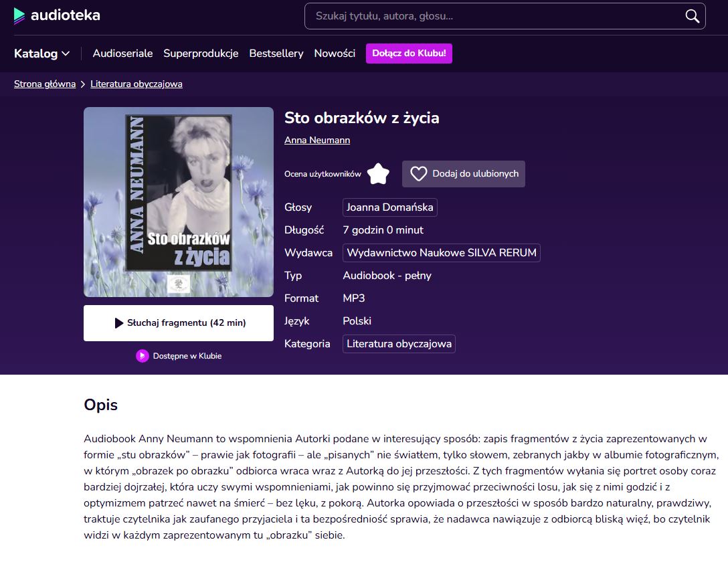The width and height of the screenshot is (728, 562).
Task: Click the heart icon for favorites
Action: pyautogui.click(x=419, y=174)
